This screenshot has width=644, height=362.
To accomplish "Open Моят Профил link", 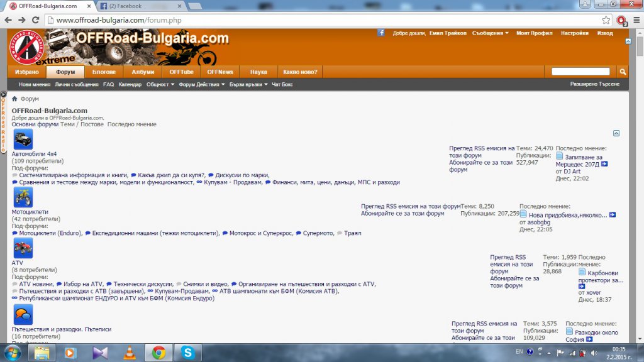I will [x=534, y=33].
